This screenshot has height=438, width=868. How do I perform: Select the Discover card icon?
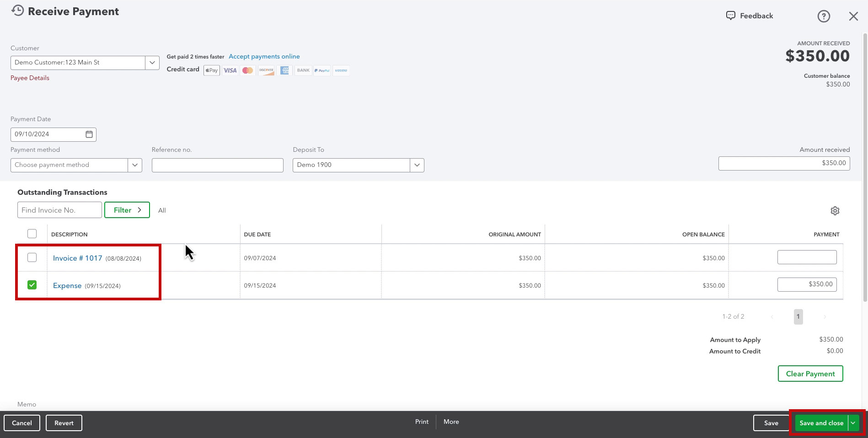pos(266,70)
